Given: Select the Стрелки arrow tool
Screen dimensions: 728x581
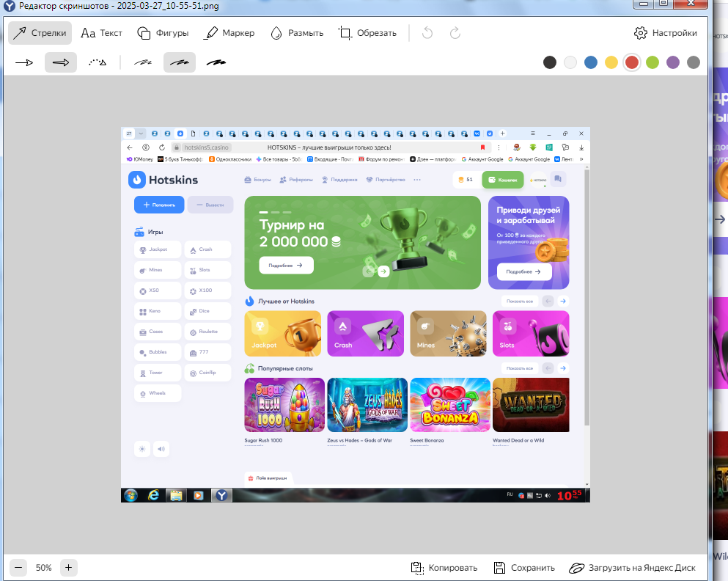Looking at the screenshot, I should 40,33.
